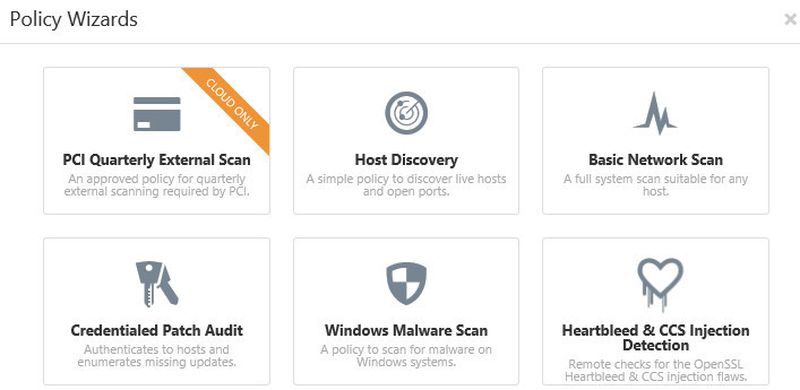The width and height of the screenshot is (800, 390).
Task: Click the 'discover live hosts' description text
Action: click(x=406, y=186)
